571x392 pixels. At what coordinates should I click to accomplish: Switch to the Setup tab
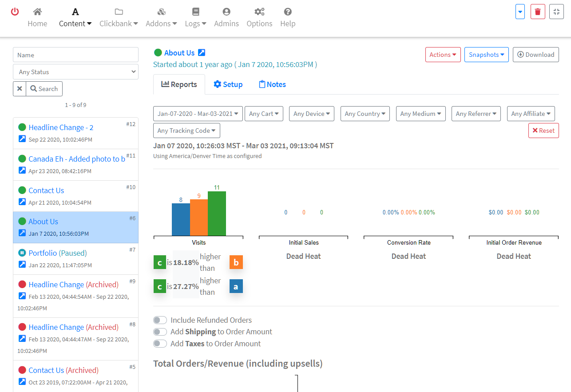228,84
